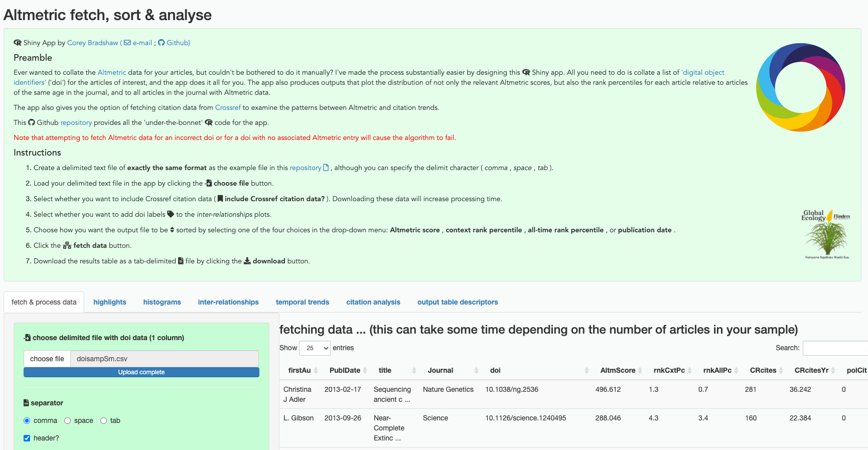The width and height of the screenshot is (868, 450).
Task: Click the Altmetric donut logo
Action: point(800,87)
